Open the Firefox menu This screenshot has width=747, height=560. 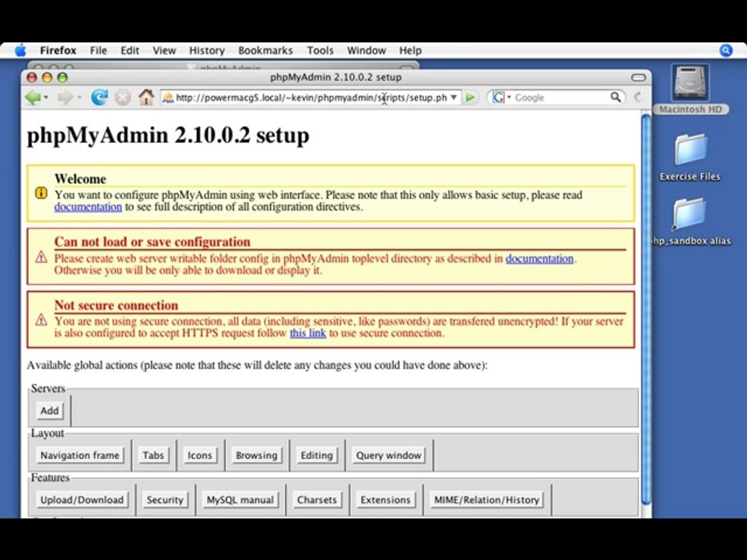point(58,51)
